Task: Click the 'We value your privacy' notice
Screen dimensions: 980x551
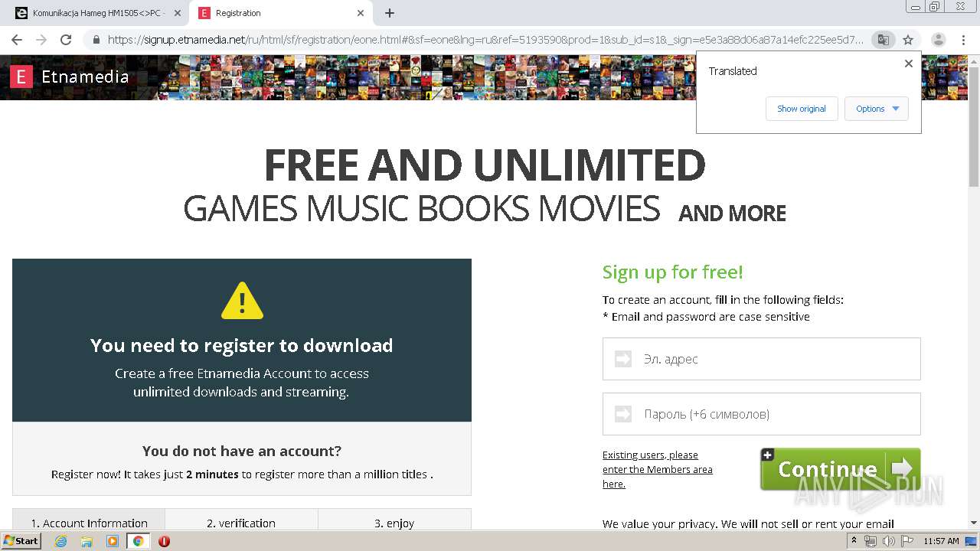Action: (748, 524)
